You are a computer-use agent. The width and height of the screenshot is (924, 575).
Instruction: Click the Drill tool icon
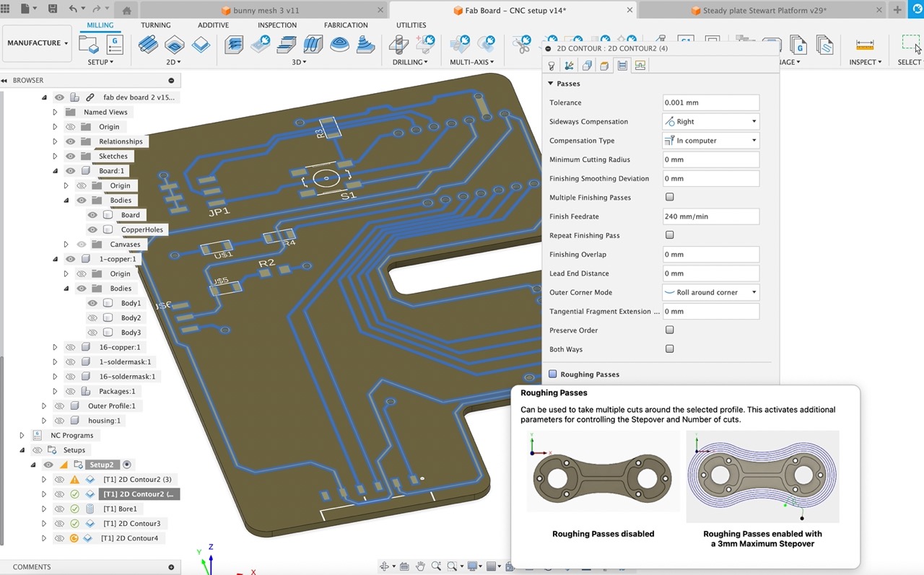[398, 45]
